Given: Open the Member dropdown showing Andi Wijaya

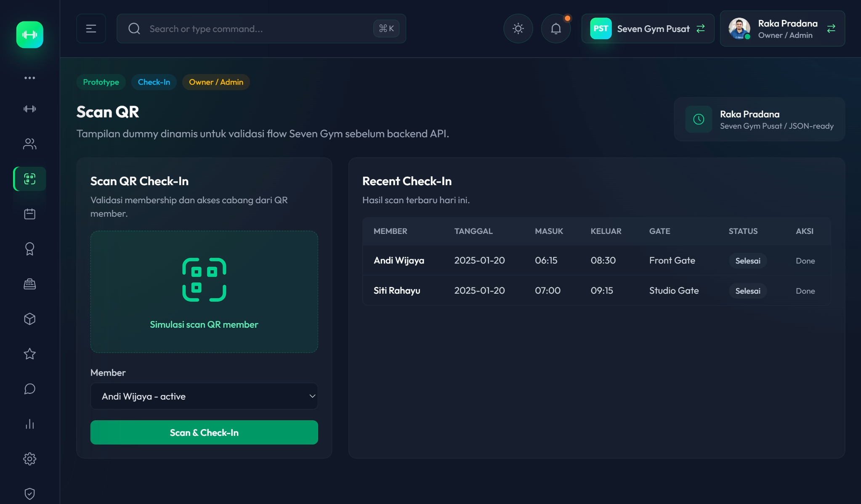Looking at the screenshot, I should [x=204, y=396].
